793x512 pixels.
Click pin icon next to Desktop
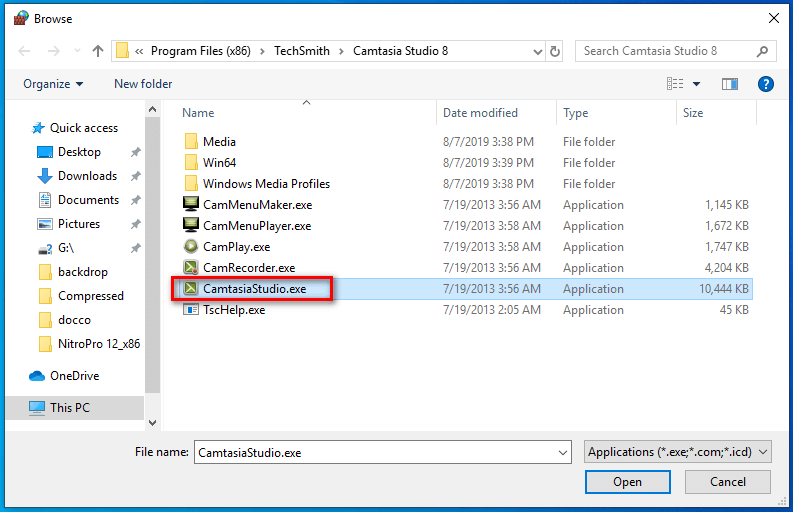point(135,152)
